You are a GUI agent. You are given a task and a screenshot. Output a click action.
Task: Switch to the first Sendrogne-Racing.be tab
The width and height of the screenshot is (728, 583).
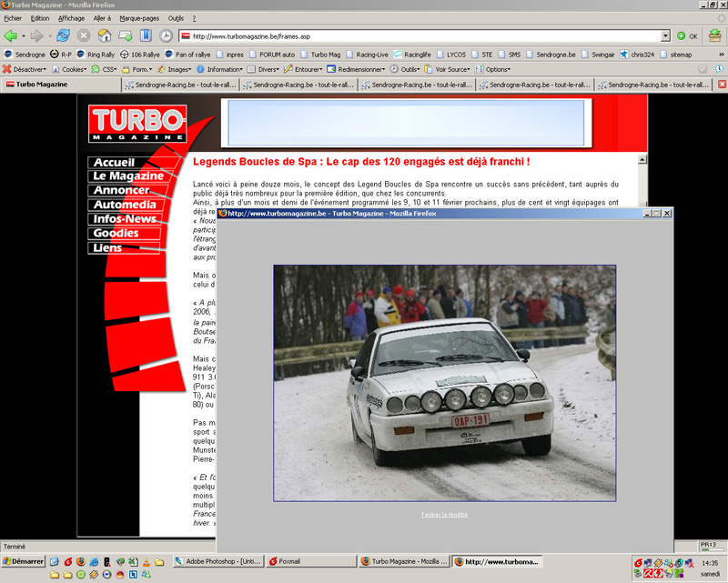click(180, 85)
